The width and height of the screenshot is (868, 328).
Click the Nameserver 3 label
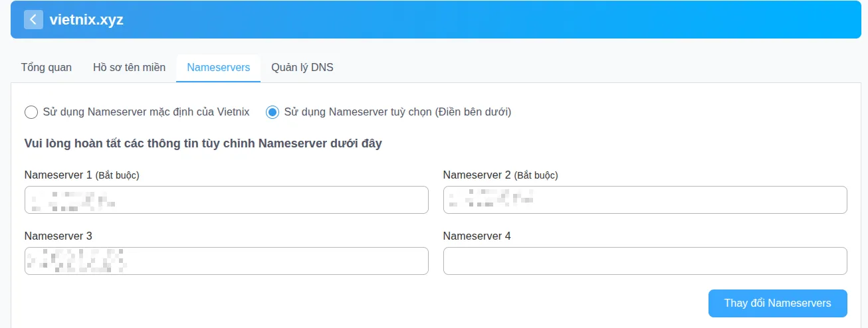click(x=58, y=236)
